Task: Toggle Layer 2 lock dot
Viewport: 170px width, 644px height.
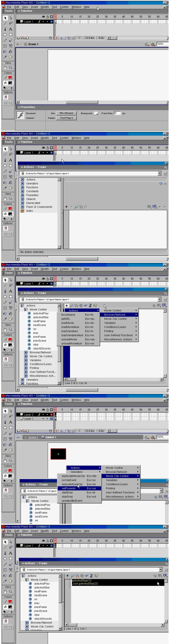Action: click(47, 415)
